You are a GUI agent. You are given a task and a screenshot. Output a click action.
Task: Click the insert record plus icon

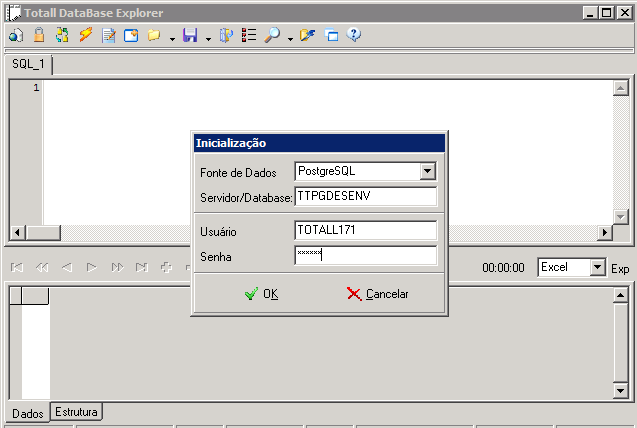[x=166, y=267]
